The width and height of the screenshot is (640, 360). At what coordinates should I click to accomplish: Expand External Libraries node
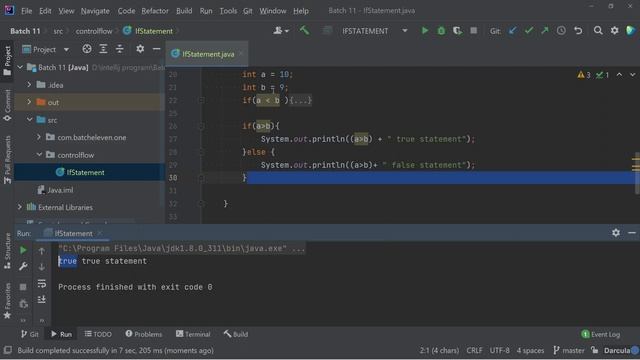pyautogui.click(x=20, y=207)
